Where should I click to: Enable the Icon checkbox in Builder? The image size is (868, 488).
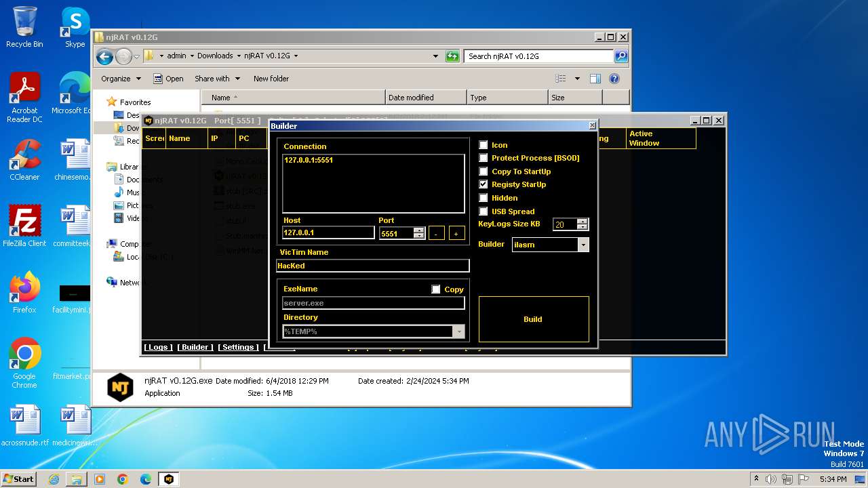[484, 145]
